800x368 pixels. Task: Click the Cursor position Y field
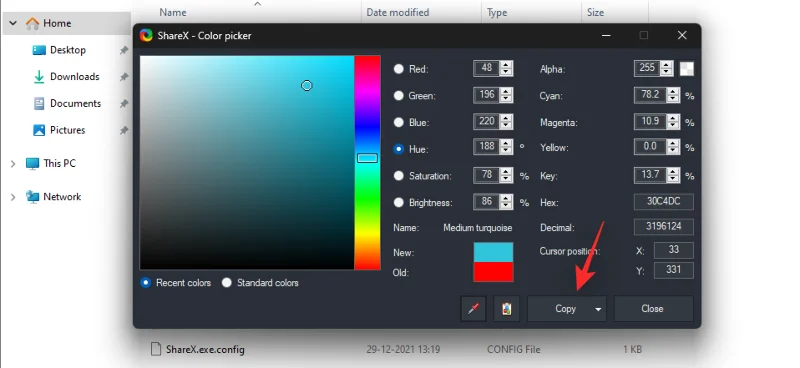click(673, 271)
